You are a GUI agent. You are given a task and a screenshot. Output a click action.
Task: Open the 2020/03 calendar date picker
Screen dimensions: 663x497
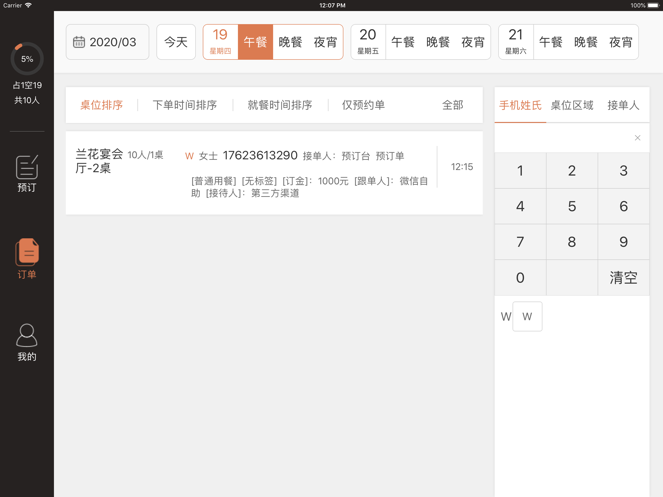(107, 42)
